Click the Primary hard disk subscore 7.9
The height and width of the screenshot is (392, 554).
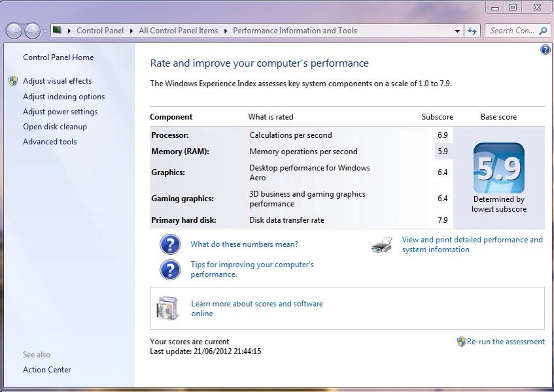(442, 220)
